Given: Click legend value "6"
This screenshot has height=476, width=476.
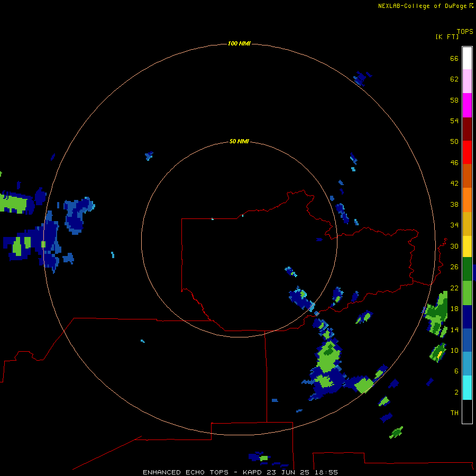Looking at the screenshot, I should click(456, 371).
